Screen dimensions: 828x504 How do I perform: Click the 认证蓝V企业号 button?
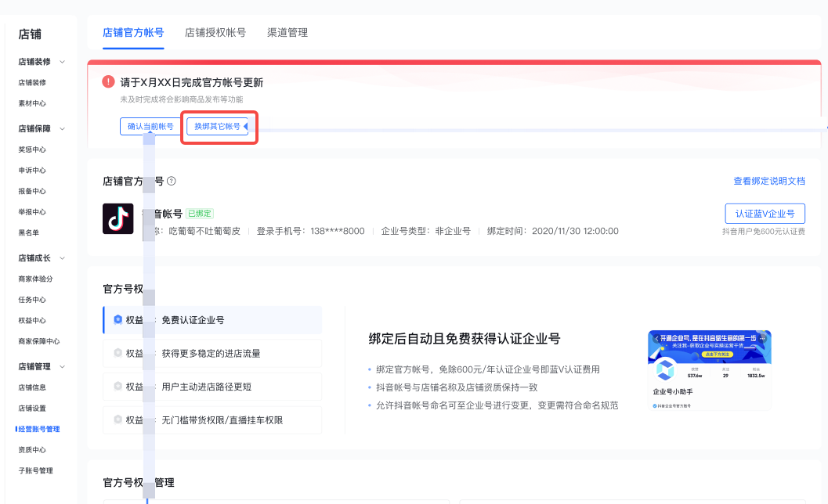(x=765, y=214)
